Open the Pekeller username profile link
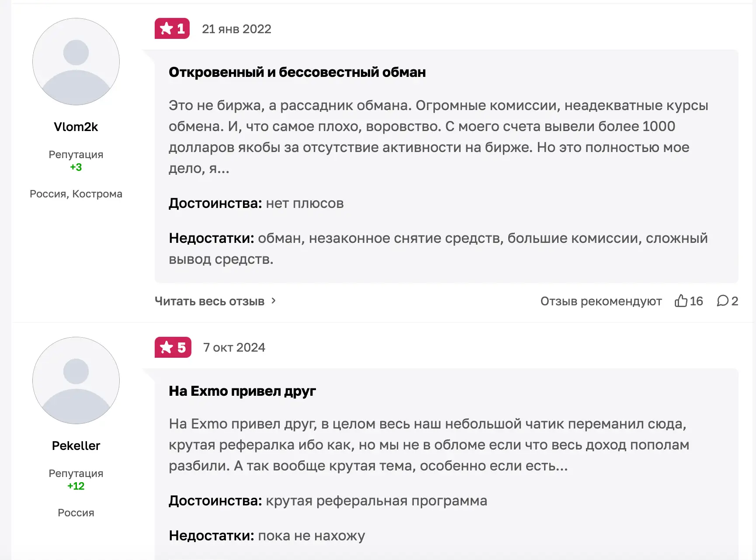The image size is (756, 560). (76, 446)
